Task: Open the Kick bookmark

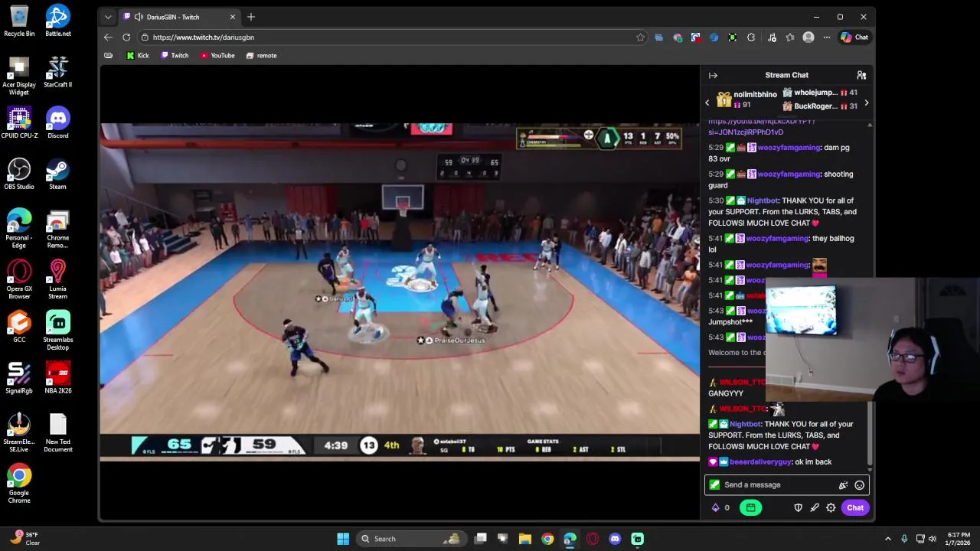Action: (138, 55)
